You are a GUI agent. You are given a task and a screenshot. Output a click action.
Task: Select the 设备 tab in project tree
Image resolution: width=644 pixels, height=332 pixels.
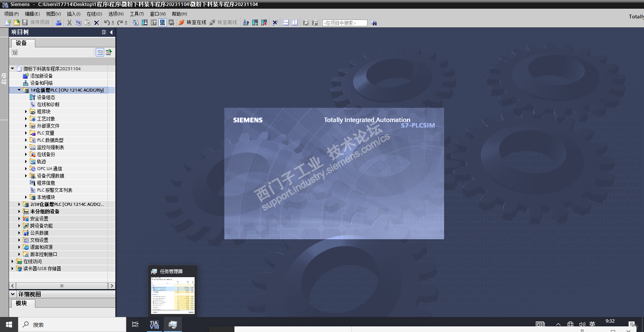pos(23,43)
